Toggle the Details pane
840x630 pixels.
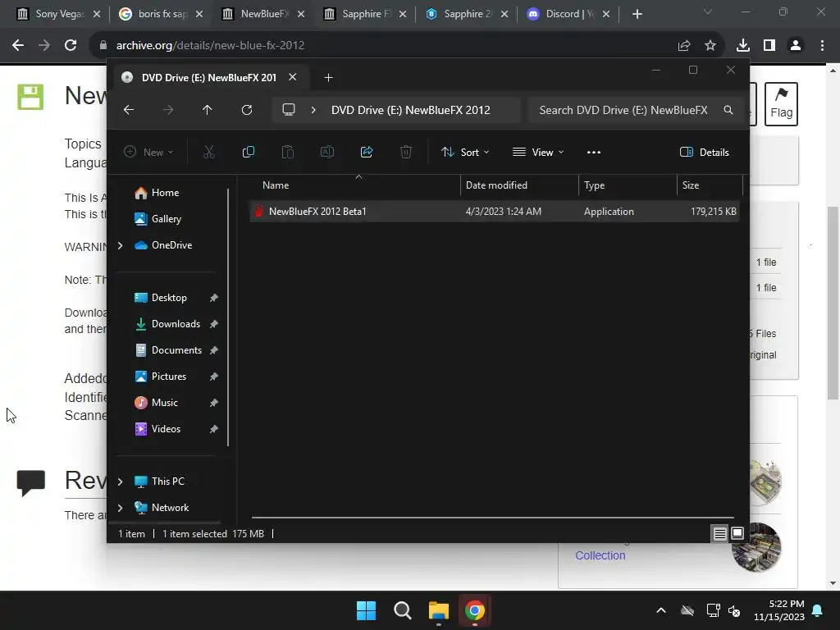click(x=704, y=152)
